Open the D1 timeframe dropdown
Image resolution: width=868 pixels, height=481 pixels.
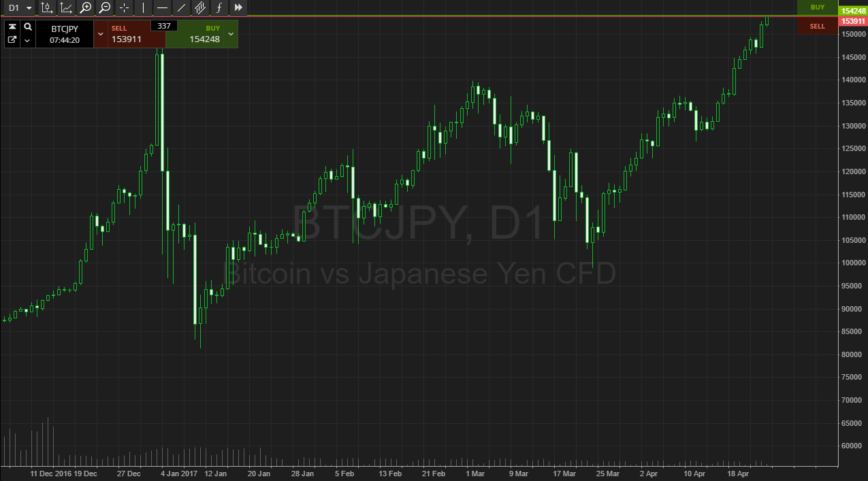(x=20, y=7)
